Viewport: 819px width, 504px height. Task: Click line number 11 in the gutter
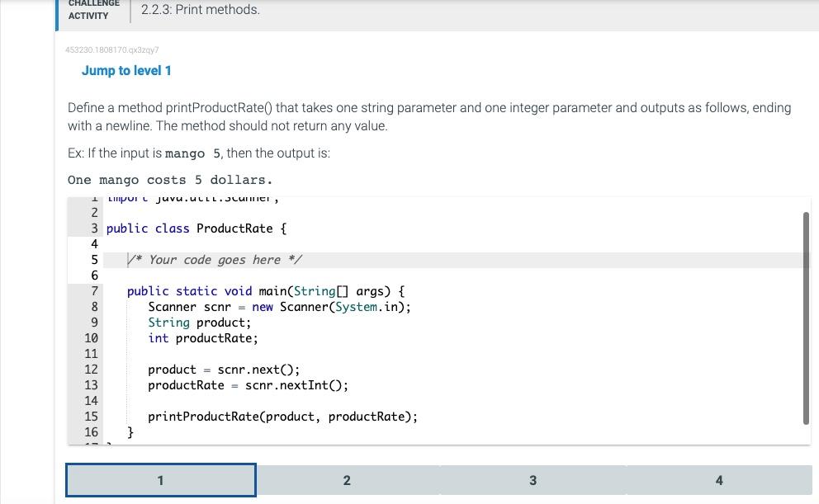pos(91,354)
